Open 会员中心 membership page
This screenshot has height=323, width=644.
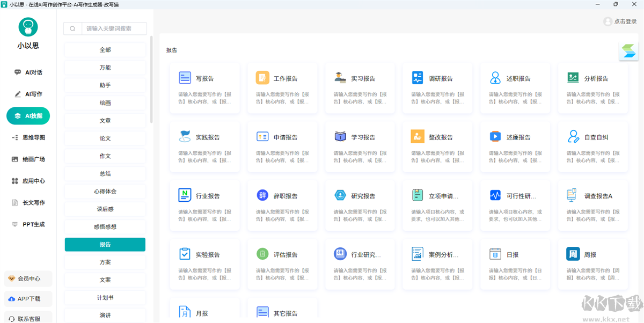(28, 278)
